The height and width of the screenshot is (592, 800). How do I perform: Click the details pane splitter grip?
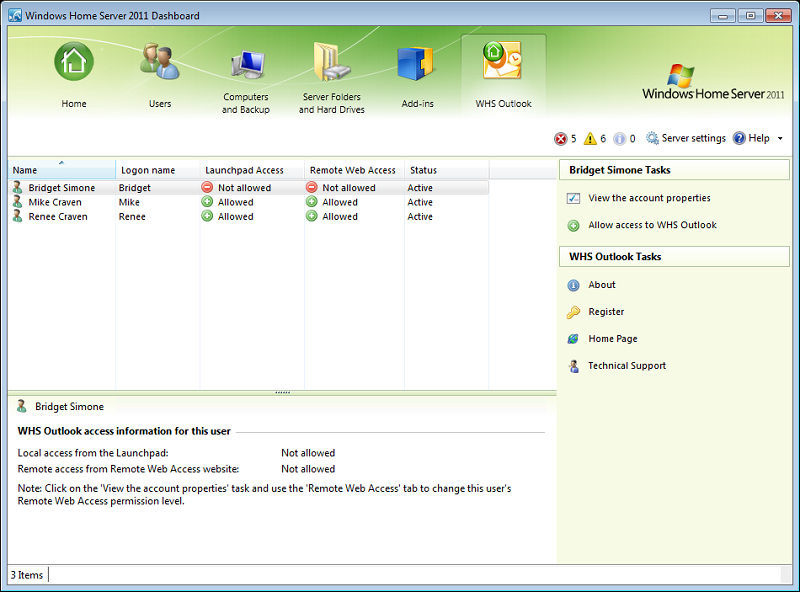tap(283, 392)
